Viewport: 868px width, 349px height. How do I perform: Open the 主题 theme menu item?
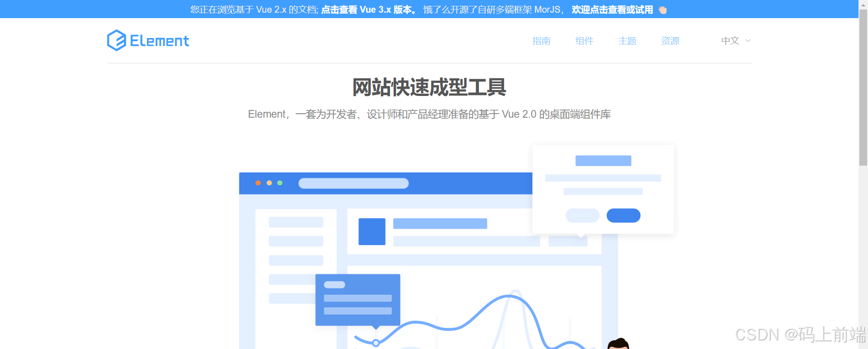627,41
